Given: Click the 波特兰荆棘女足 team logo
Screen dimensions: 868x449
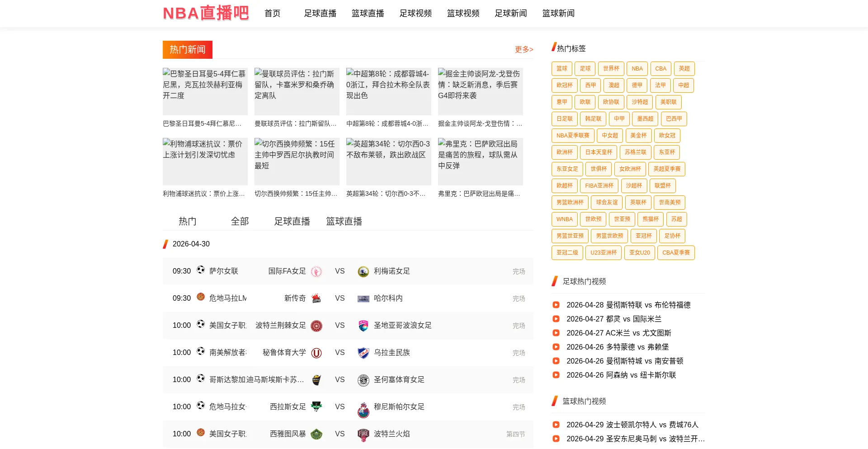Looking at the screenshot, I should 316,326.
